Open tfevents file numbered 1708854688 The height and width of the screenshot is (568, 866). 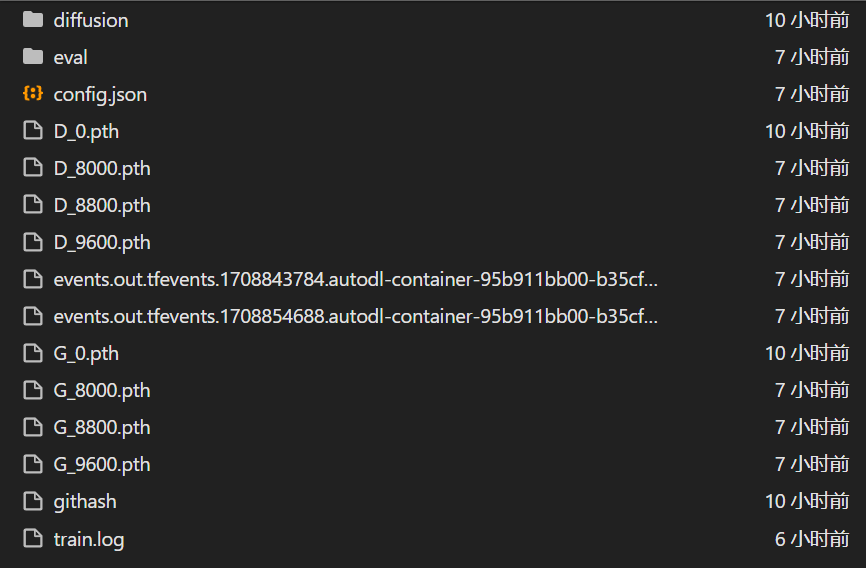pyautogui.click(x=355, y=316)
